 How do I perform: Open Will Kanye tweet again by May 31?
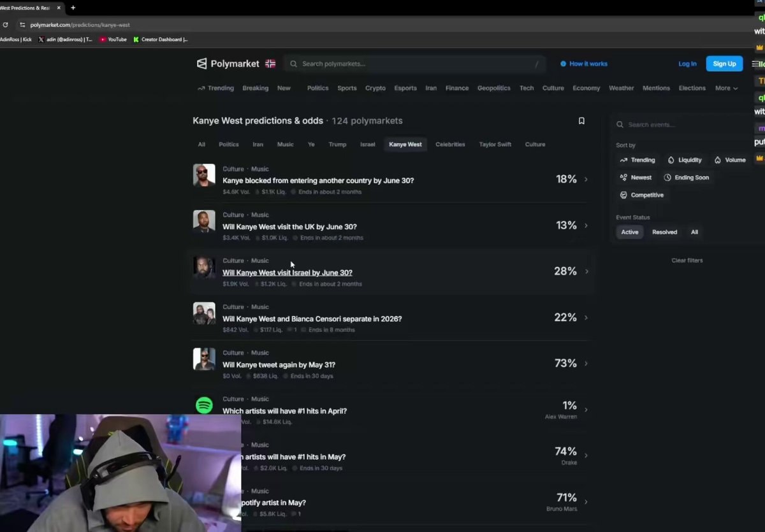point(279,365)
